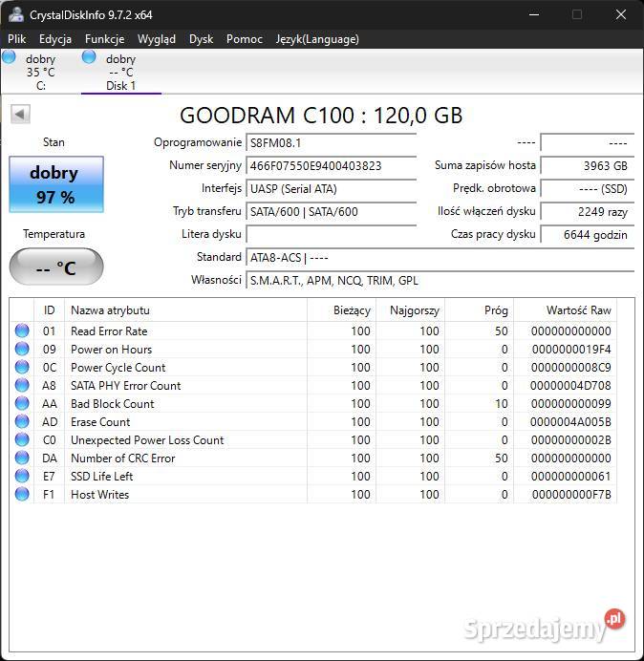The width and height of the screenshot is (644, 661).
Task: Click the Standard field ATA8-ACS
Action: 440,257
